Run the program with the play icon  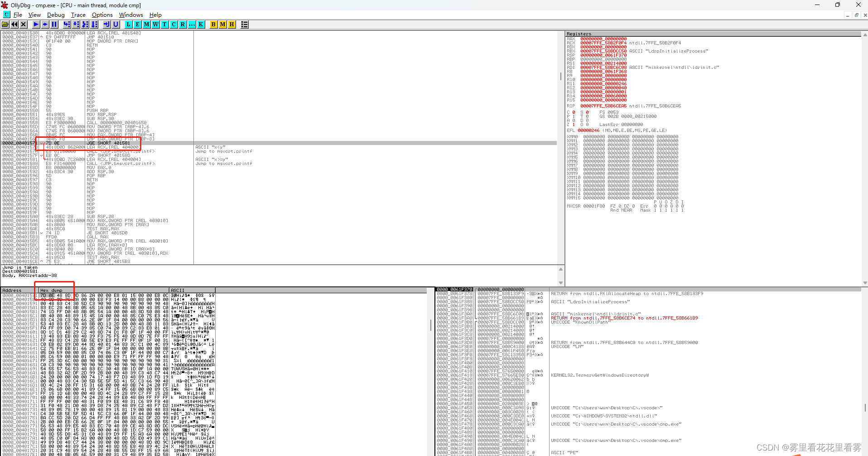(x=36, y=24)
